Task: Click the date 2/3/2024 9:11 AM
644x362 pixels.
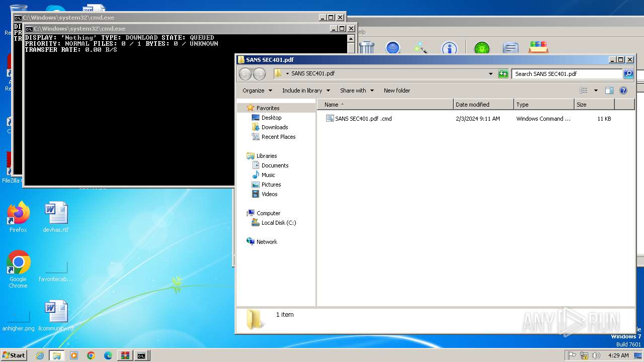Action: tap(478, 119)
